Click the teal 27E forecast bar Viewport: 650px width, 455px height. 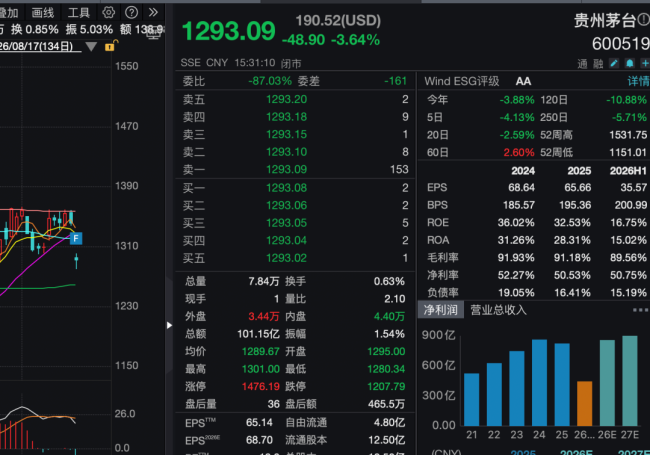pyautogui.click(x=630, y=381)
